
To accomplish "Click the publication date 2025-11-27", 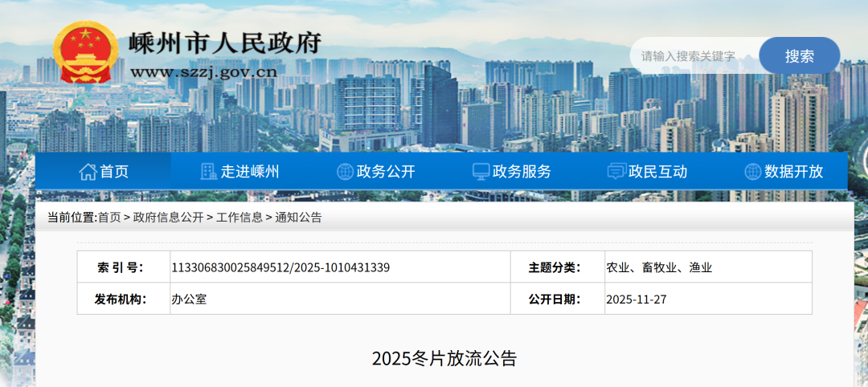I will pos(636,299).
